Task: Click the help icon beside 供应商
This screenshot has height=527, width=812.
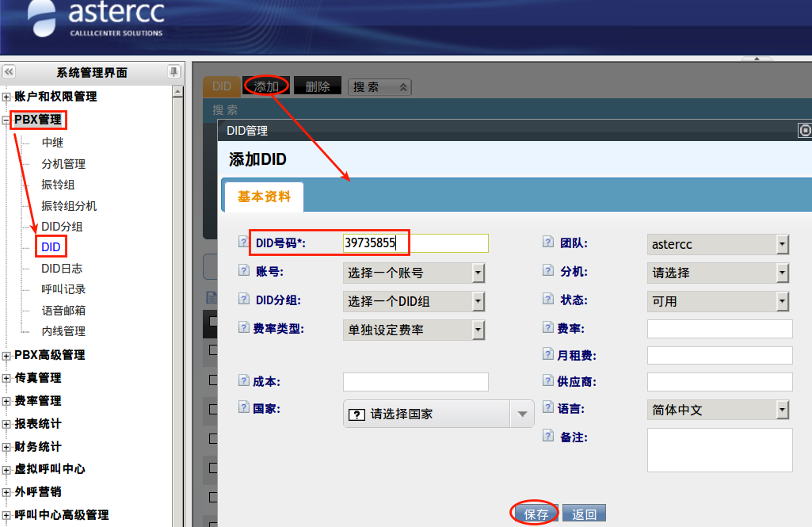Action: [x=547, y=380]
